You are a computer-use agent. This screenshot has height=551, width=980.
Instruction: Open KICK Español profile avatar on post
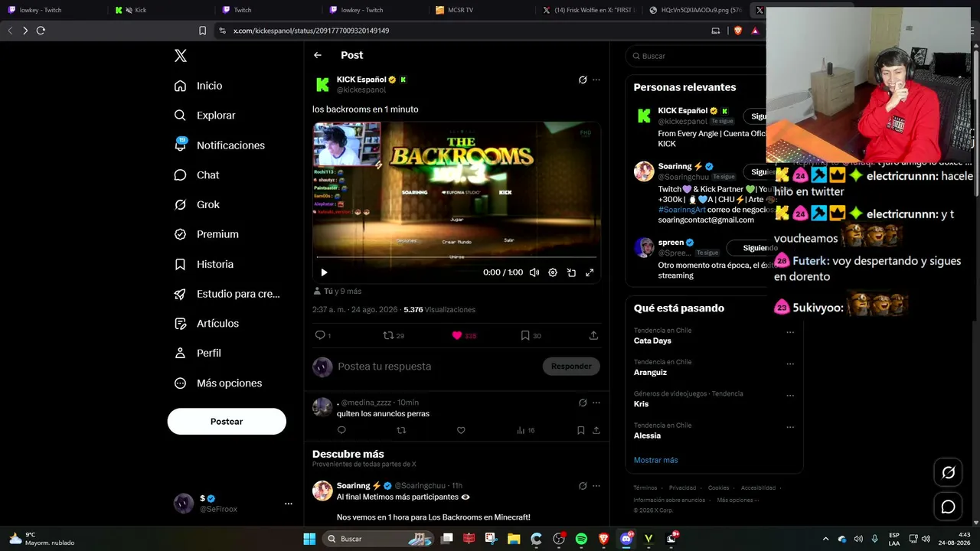point(323,84)
